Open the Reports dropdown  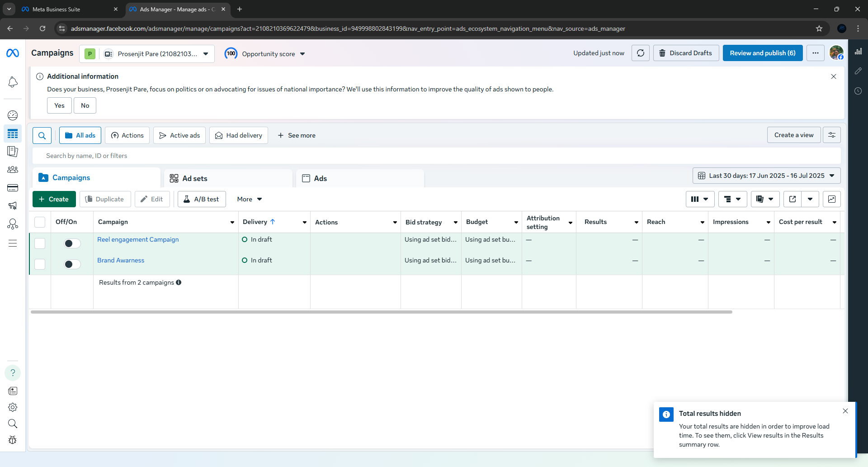click(x=765, y=199)
